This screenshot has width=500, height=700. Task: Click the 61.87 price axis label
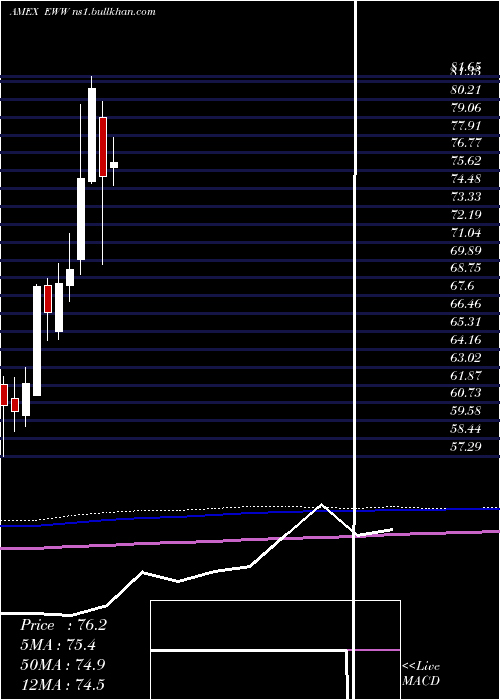[x=466, y=375]
